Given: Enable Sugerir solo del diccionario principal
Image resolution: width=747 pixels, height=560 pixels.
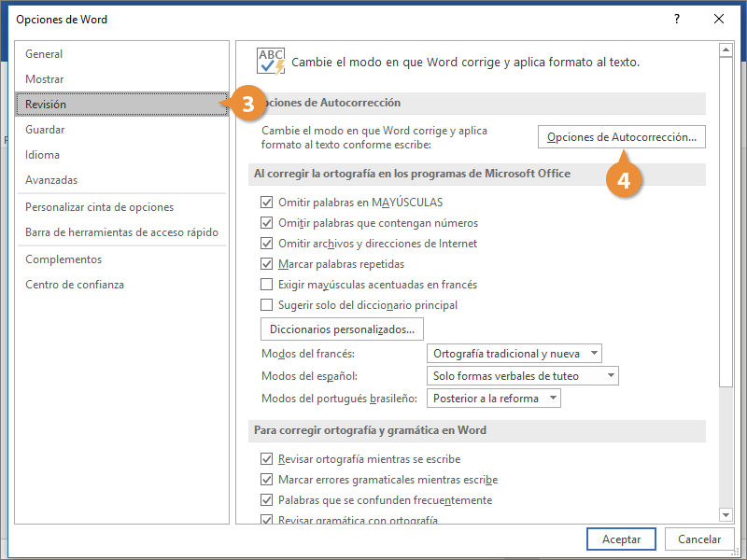Looking at the screenshot, I should point(268,305).
